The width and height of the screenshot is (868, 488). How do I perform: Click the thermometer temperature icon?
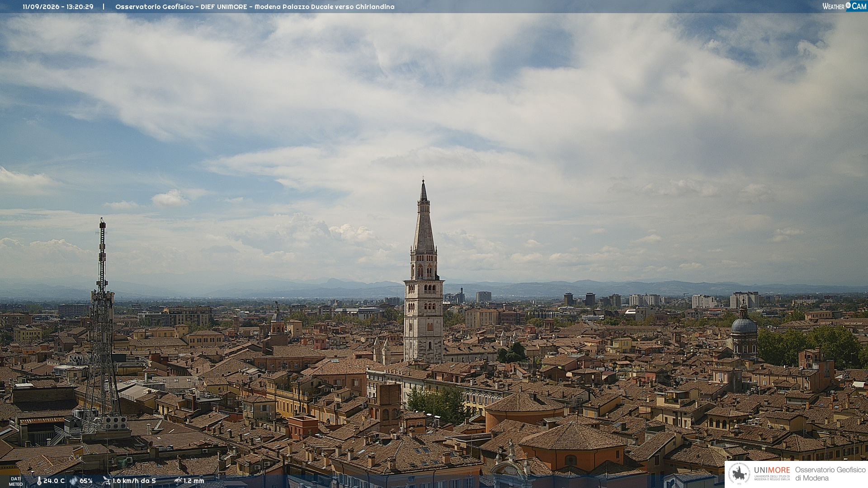point(39,481)
